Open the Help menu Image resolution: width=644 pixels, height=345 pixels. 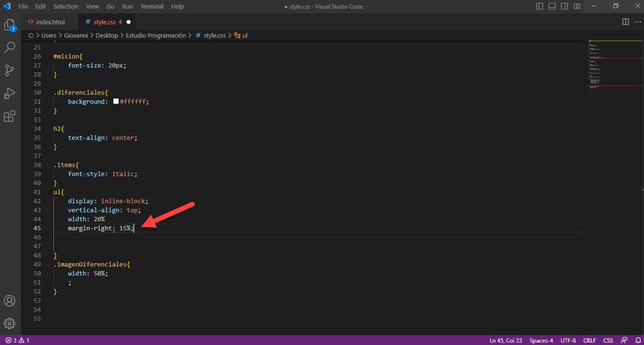coord(177,6)
